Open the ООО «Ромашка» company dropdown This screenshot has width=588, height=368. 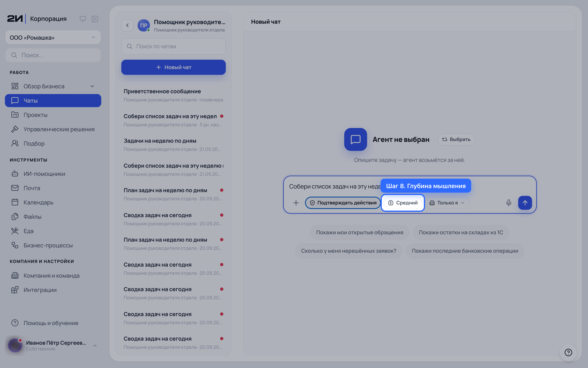53,37
